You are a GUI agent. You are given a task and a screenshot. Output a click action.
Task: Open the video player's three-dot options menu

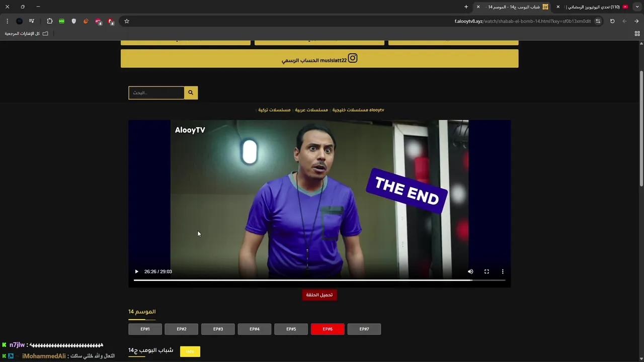tap(503, 271)
